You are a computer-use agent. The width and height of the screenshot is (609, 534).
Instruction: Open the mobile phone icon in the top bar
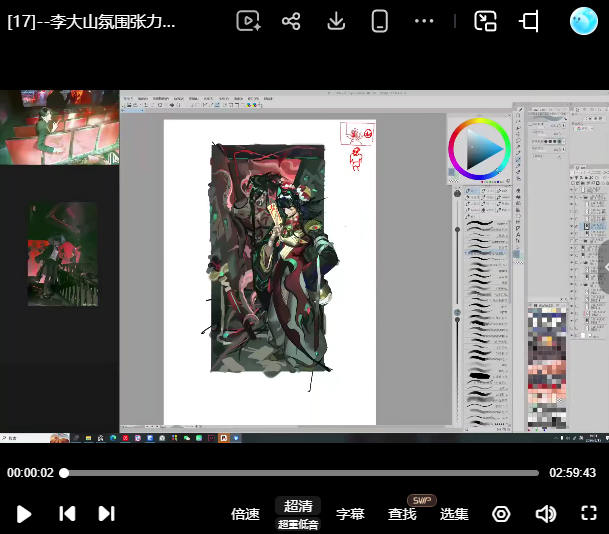(379, 21)
